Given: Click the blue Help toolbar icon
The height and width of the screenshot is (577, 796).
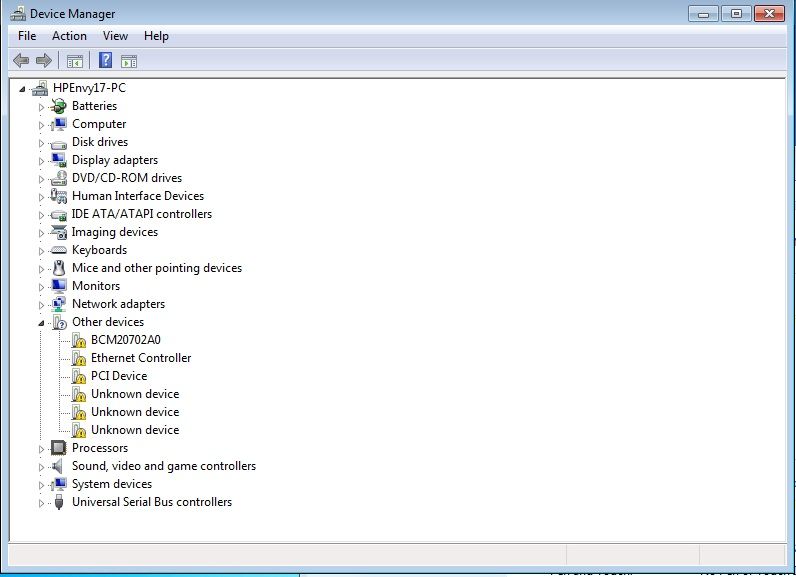Looking at the screenshot, I should [105, 61].
